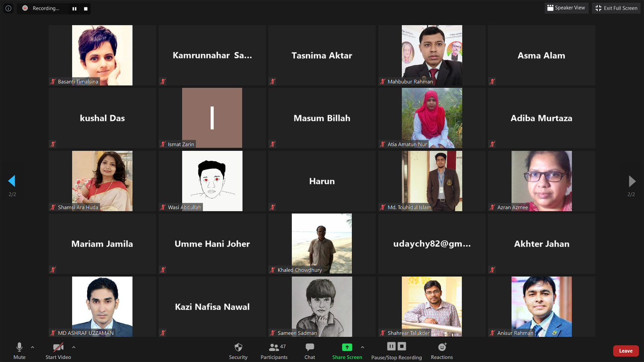Click the kushal Das name tile
Image resolution: width=644 pixels, height=362 pixels.
[x=102, y=118]
